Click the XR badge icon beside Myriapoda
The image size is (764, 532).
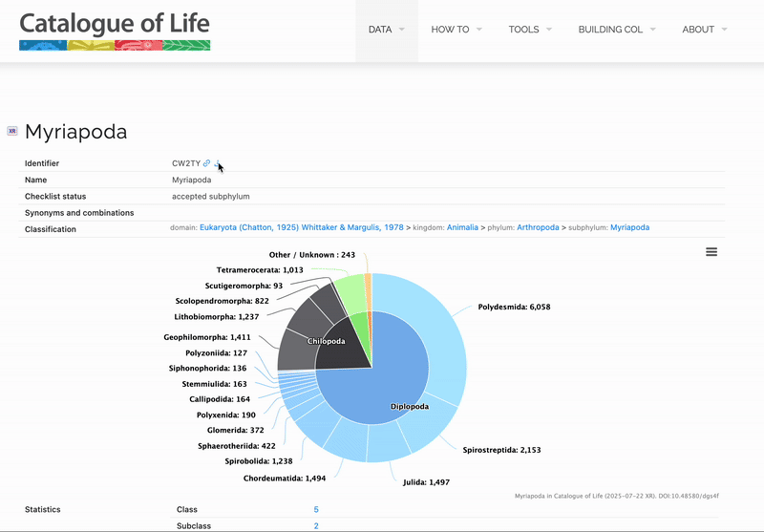[11, 131]
